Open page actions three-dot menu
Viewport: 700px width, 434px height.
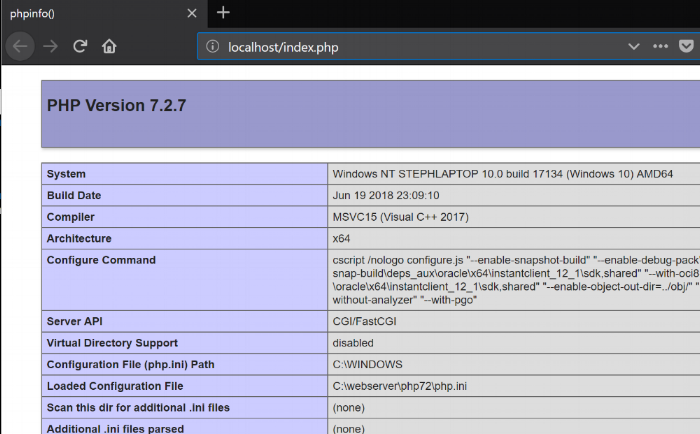(660, 46)
